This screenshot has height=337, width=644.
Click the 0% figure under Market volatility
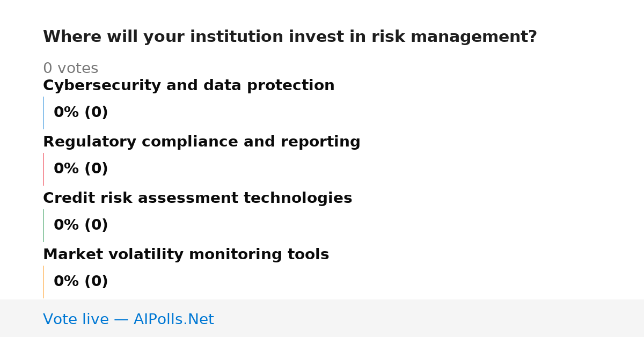pyautogui.click(x=66, y=282)
